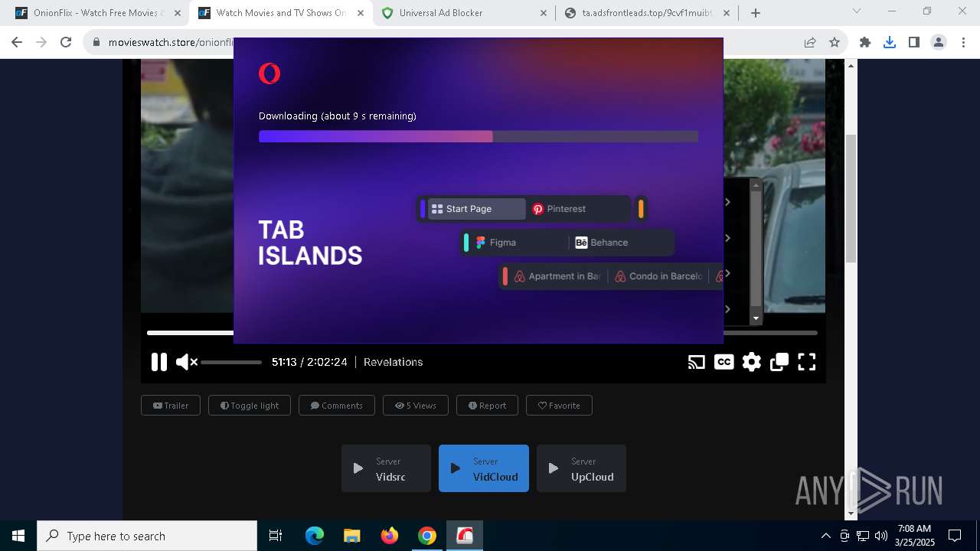The width and height of the screenshot is (980, 551).
Task: Open the Comments section
Action: (x=337, y=406)
